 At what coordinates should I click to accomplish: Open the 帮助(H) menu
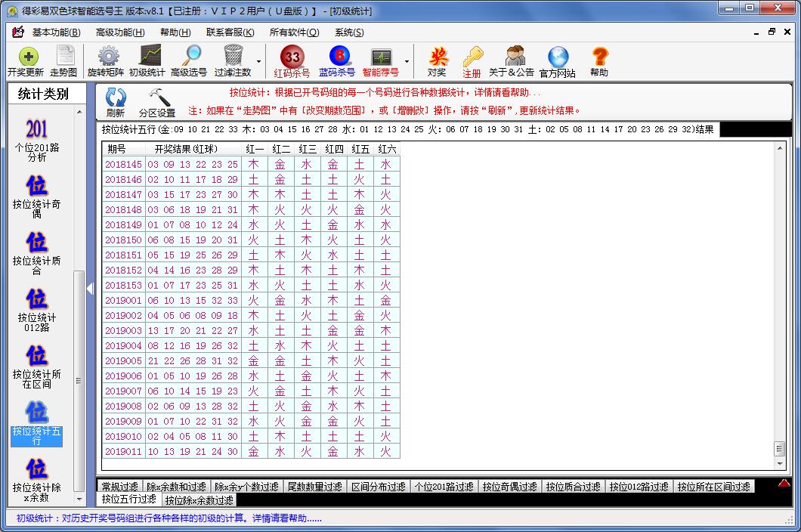point(175,32)
